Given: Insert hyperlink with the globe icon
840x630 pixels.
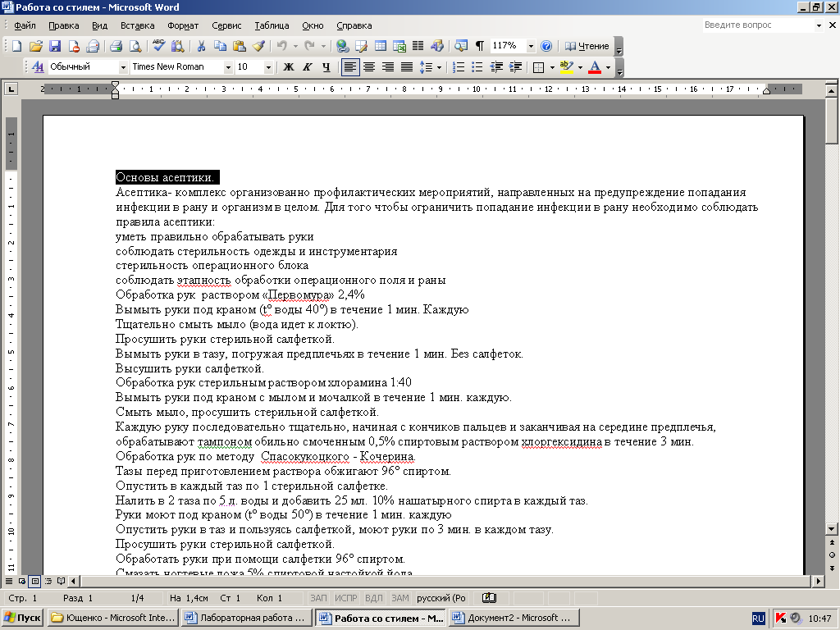Looking at the screenshot, I should click(342, 46).
